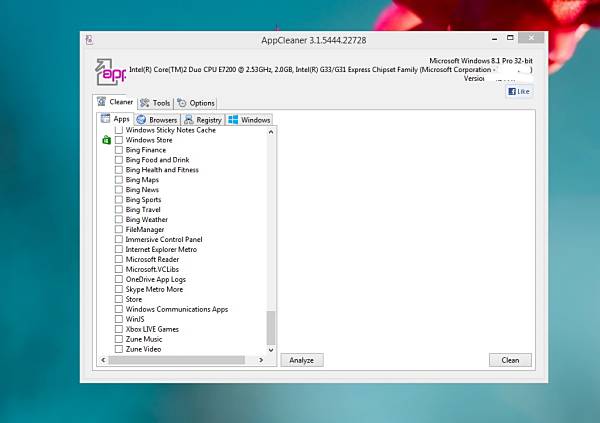Viewport: 600px width, 423px height.
Task: Enable the WinJS checkbox
Action: (x=119, y=319)
